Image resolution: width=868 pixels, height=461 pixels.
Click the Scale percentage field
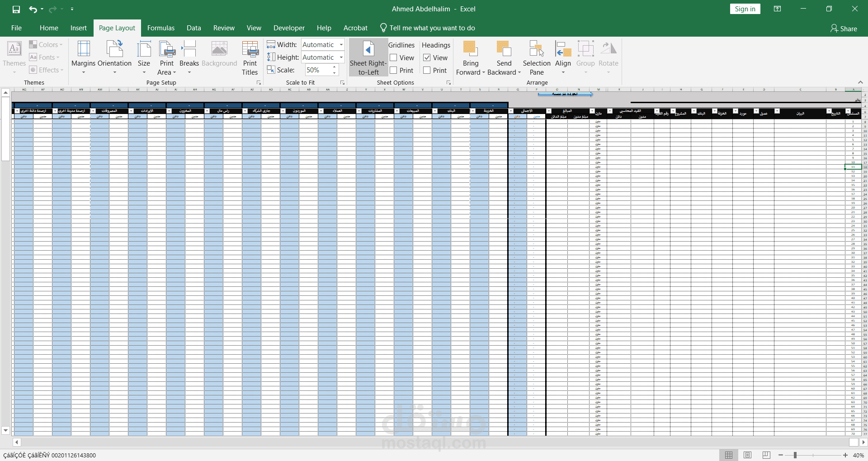318,70
